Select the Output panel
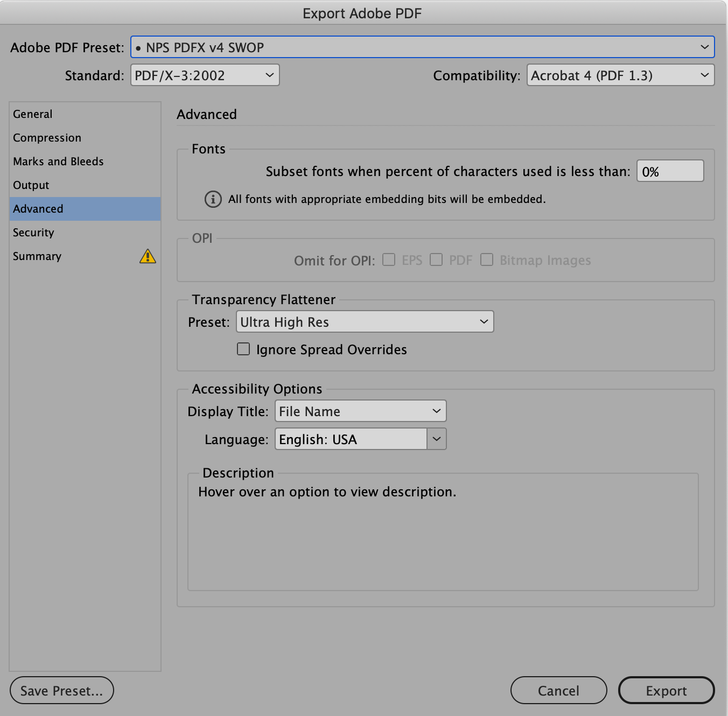 (31, 185)
